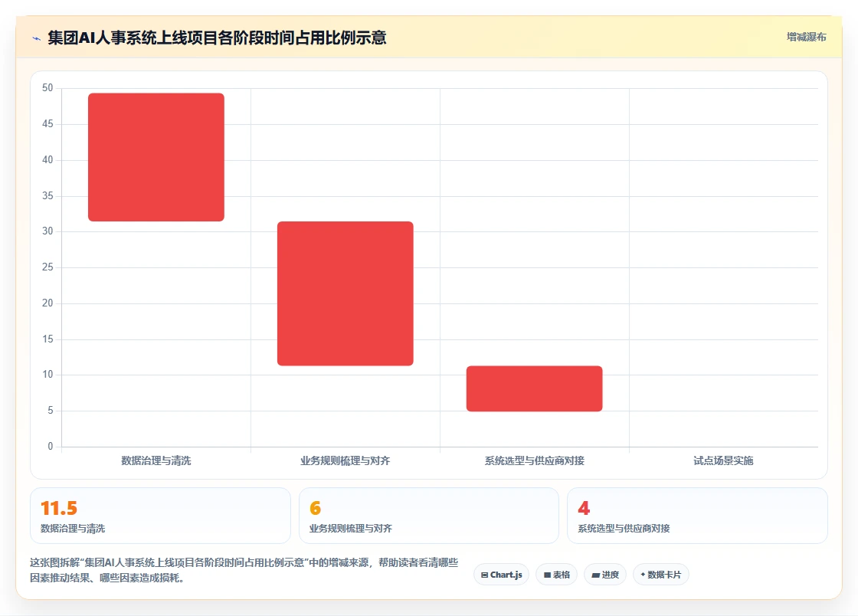Click the 表格 tag chip
858x616 pixels.
pyautogui.click(x=556, y=575)
